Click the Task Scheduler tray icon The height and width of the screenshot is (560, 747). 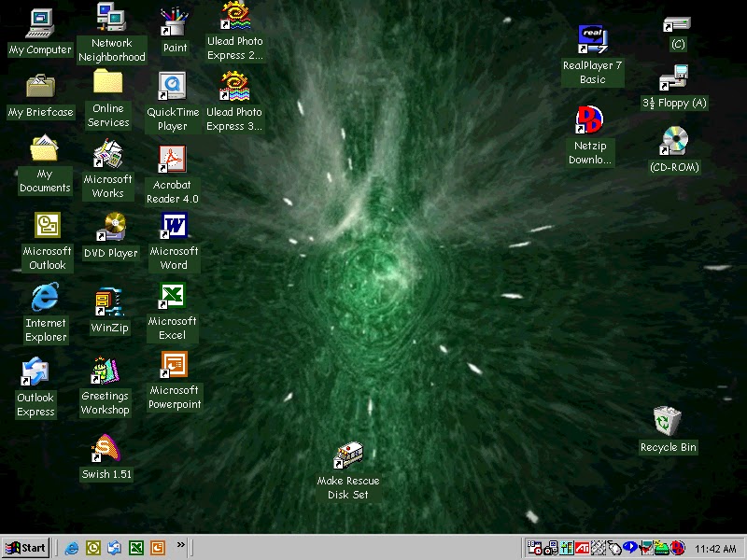(x=534, y=548)
